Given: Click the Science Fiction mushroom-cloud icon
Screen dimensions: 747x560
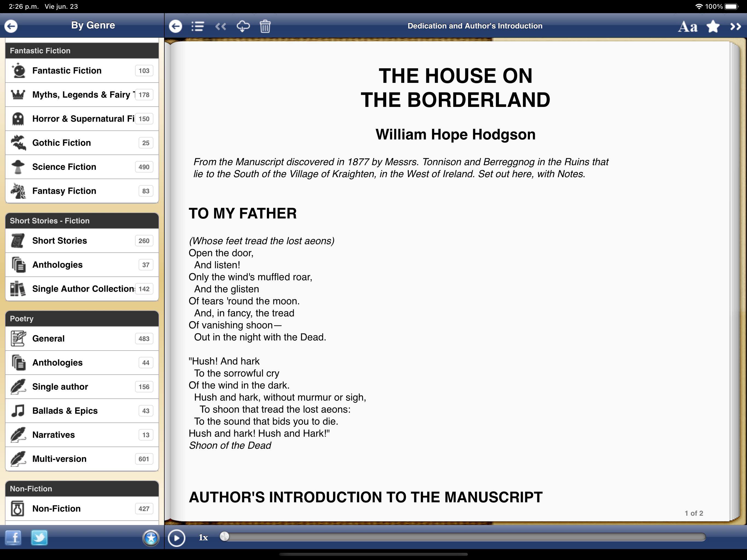Looking at the screenshot, I should pos(18,167).
